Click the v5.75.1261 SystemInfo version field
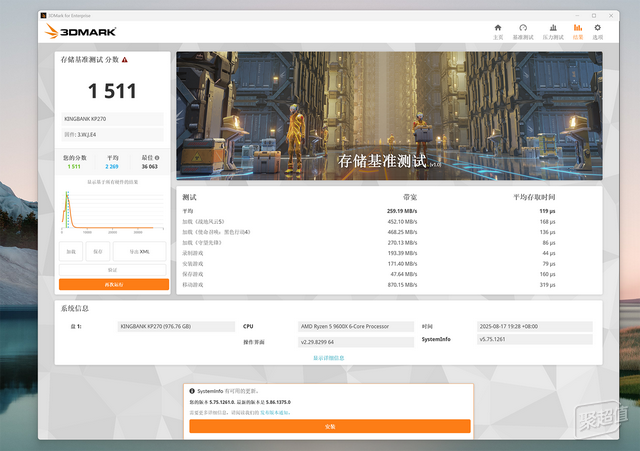The height and width of the screenshot is (451, 640). 534,339
